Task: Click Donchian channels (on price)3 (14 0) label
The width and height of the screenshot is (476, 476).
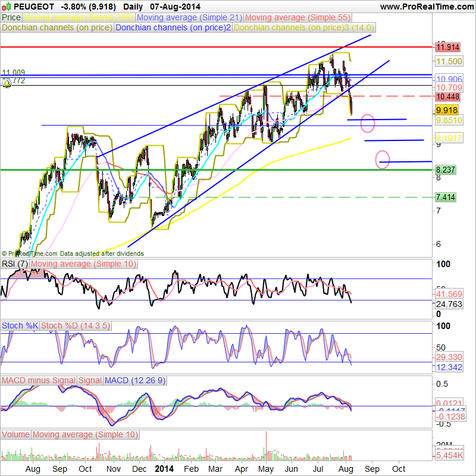Action: tap(304, 27)
